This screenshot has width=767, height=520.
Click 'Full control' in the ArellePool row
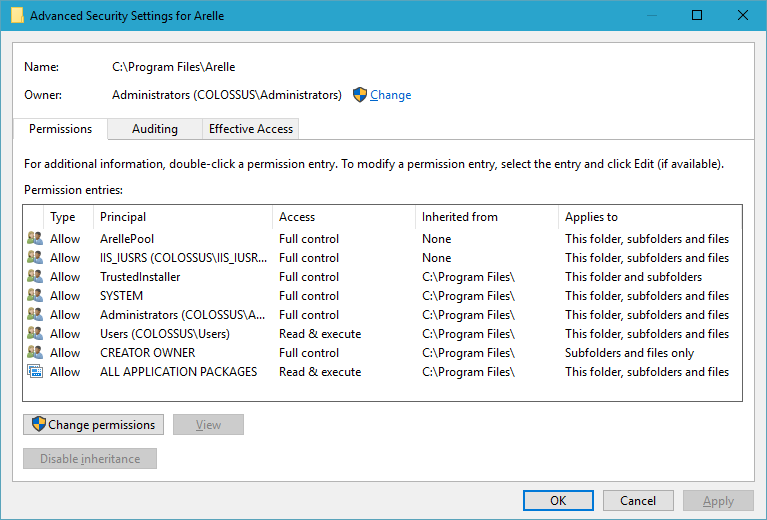[x=309, y=239]
